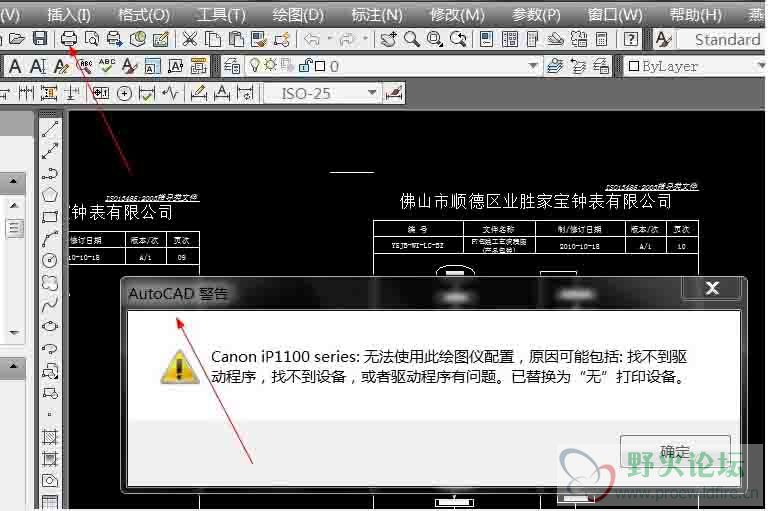Activate the Pan realtime hand icon

(x=388, y=39)
